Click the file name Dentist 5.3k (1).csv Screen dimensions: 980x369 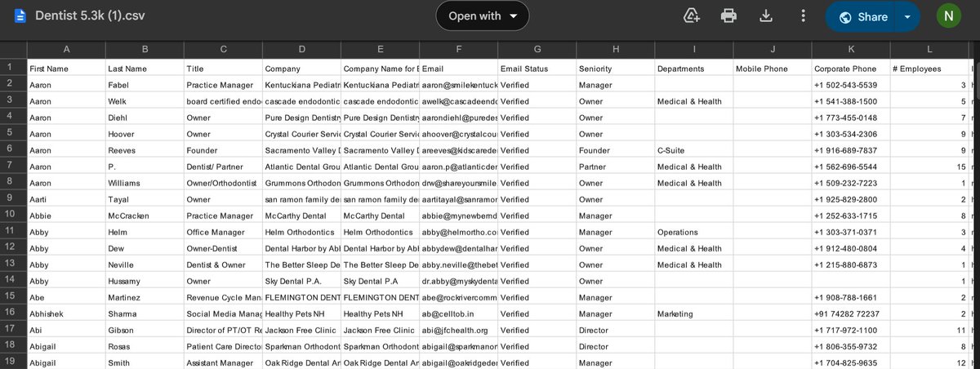[x=90, y=16]
